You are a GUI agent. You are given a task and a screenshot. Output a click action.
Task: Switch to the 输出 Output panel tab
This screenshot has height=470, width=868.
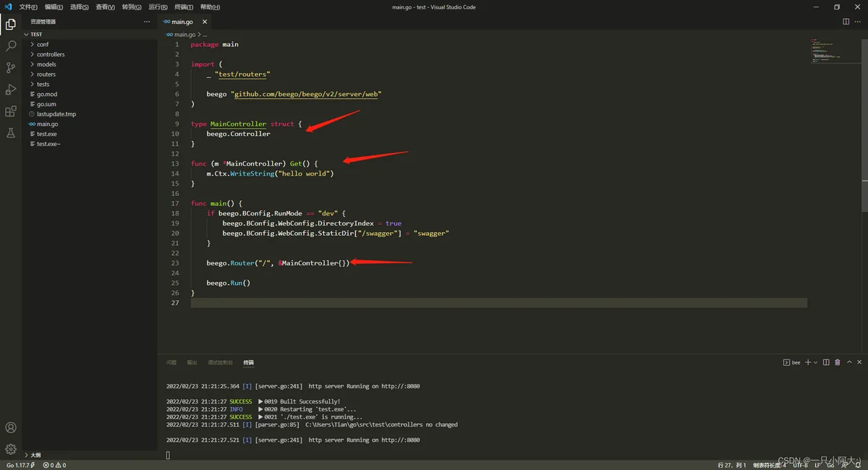click(192, 362)
